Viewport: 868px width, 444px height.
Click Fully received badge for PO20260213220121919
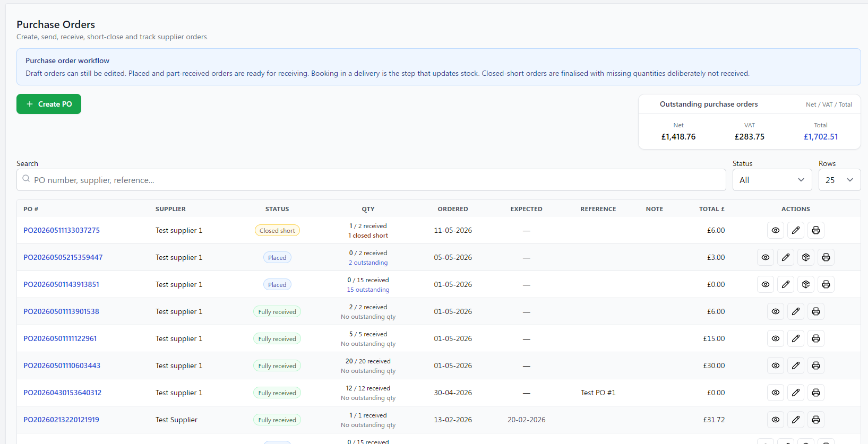[x=277, y=420]
